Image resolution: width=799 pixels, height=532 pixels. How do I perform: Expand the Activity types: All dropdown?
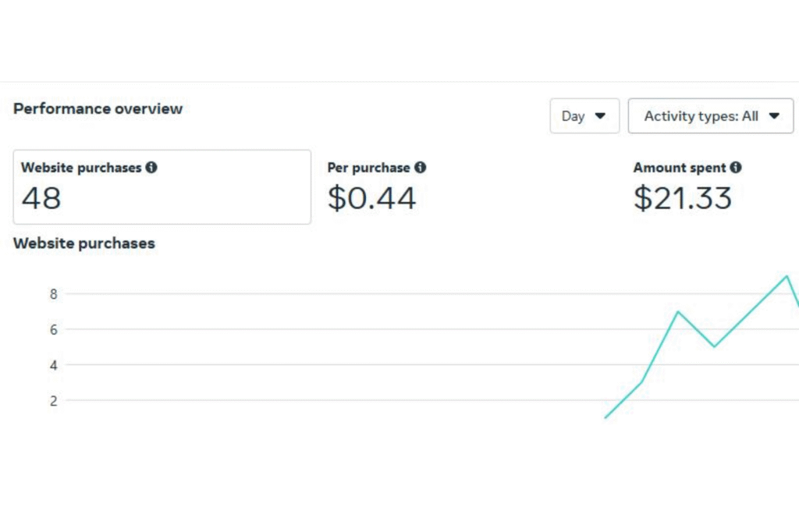point(710,116)
